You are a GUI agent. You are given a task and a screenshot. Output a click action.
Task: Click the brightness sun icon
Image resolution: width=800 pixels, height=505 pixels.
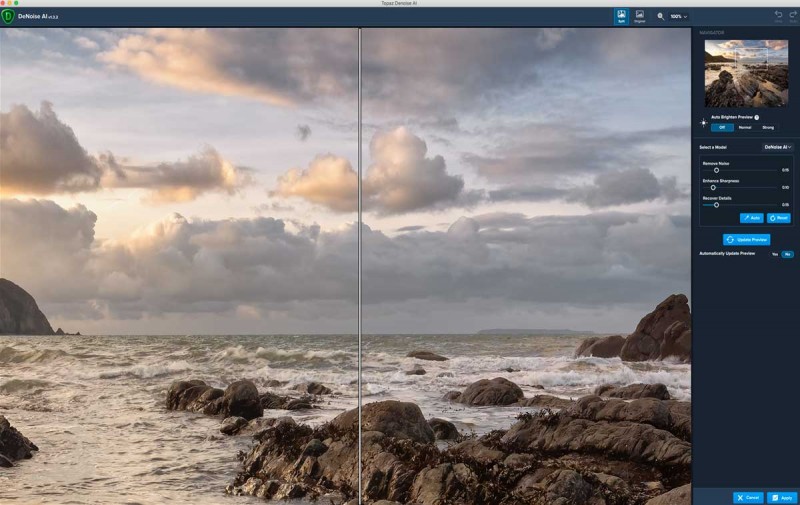[703, 122]
